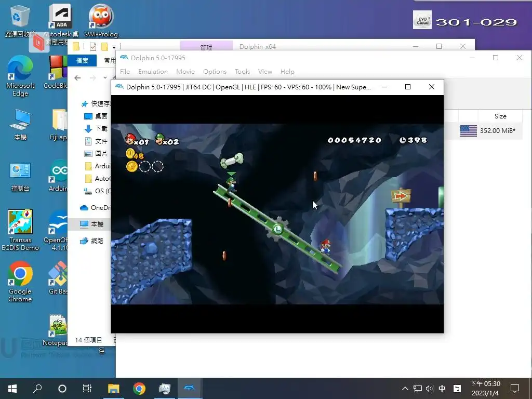Switch the 中 input method indicator

(x=442, y=389)
